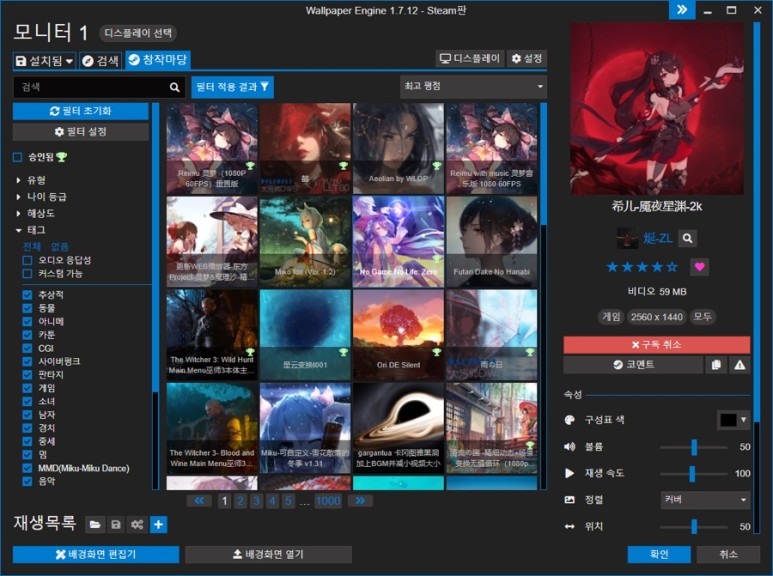
Task: Switch to the 검색 tab
Action: tap(101, 61)
